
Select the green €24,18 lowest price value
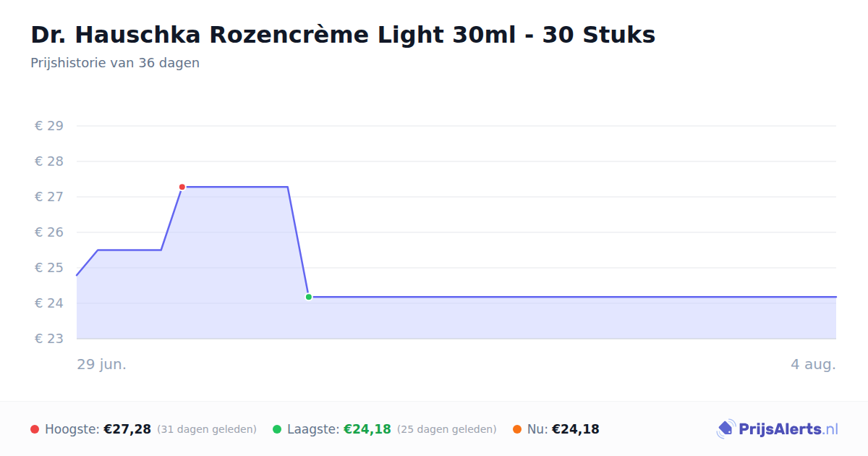tap(367, 429)
